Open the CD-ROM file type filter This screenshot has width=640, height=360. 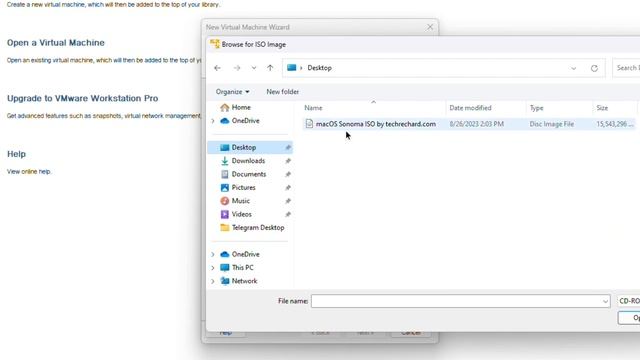click(629, 301)
